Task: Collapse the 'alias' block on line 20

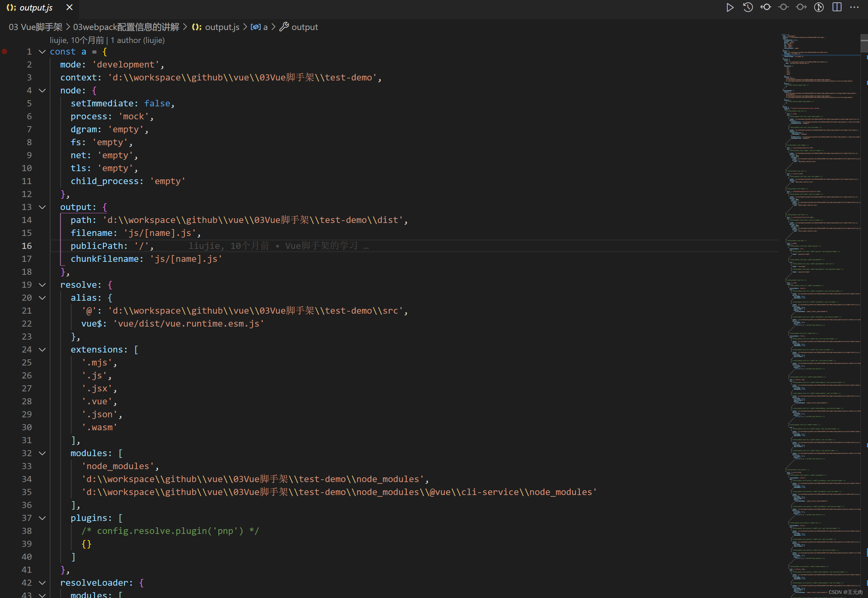Action: tap(42, 298)
